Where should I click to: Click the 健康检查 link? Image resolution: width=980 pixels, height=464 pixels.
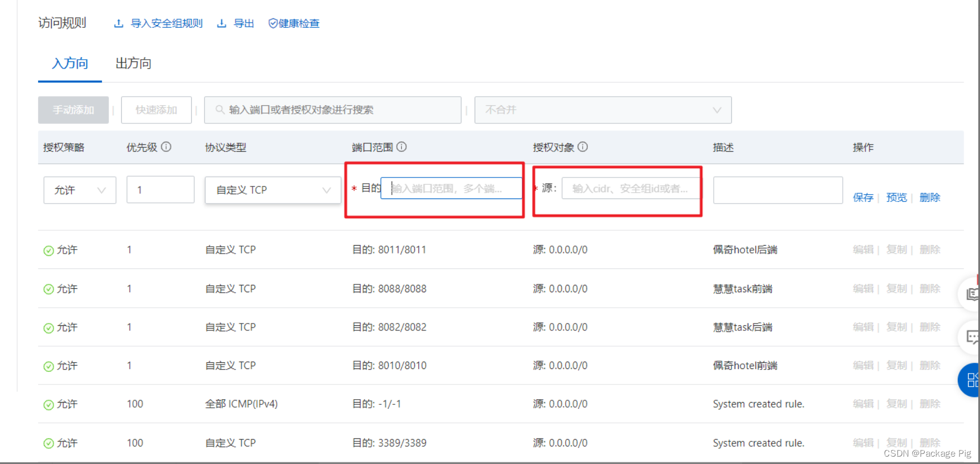(x=299, y=23)
